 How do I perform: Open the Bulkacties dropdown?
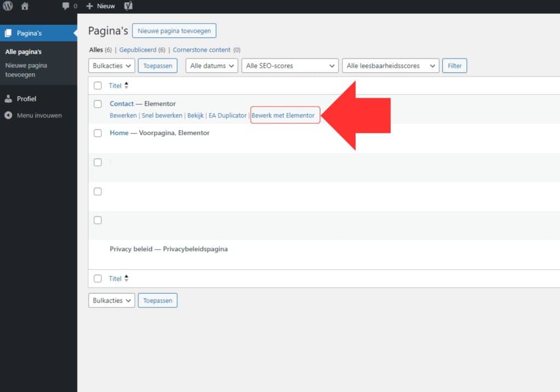click(x=112, y=65)
